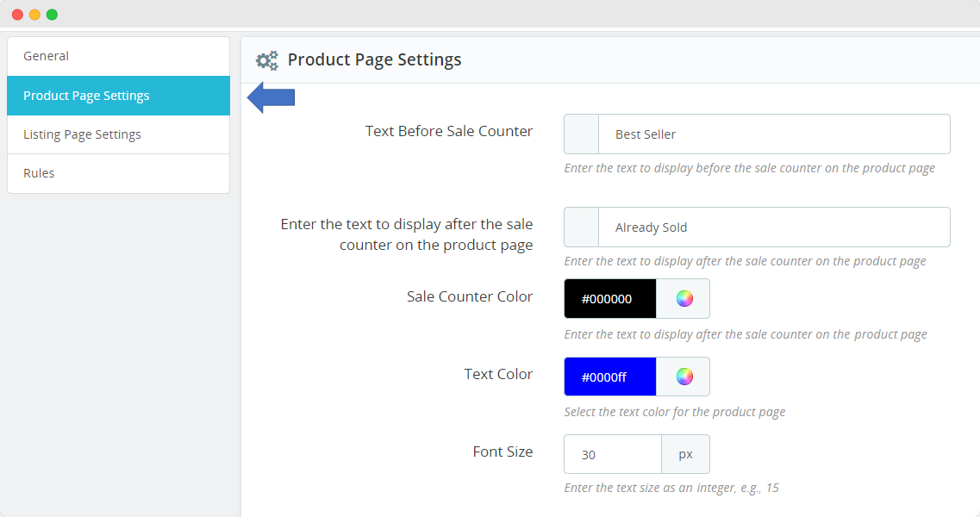
Task: Maximize the window using green button
Action: point(52,15)
